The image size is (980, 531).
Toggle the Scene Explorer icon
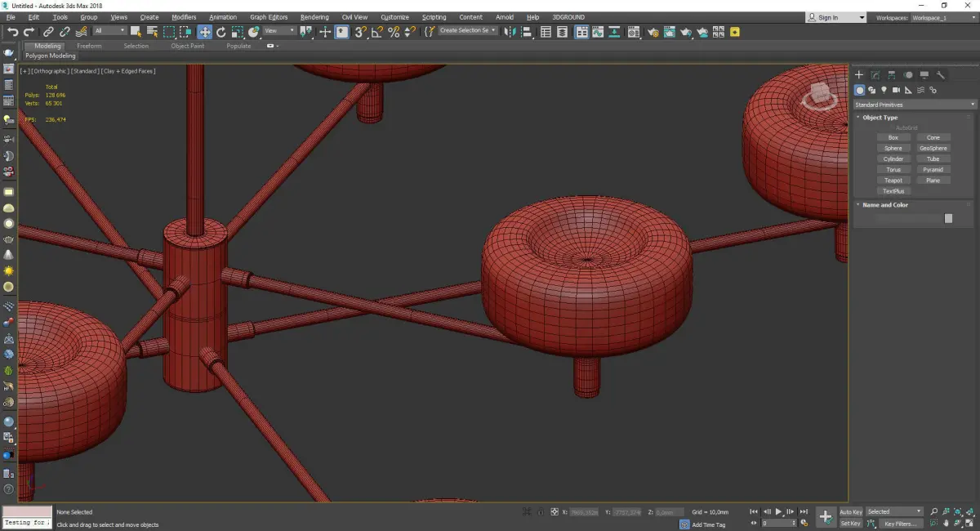tap(546, 32)
